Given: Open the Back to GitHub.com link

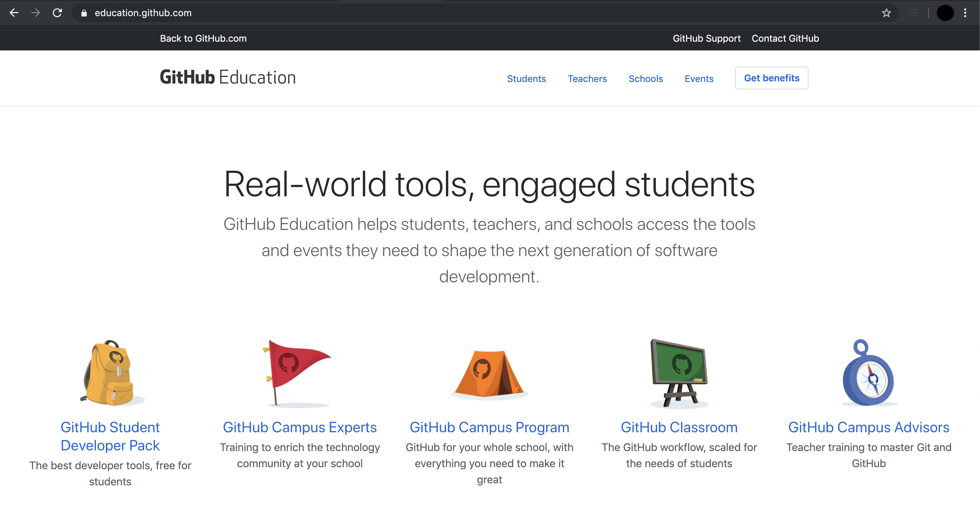Looking at the screenshot, I should [x=203, y=38].
